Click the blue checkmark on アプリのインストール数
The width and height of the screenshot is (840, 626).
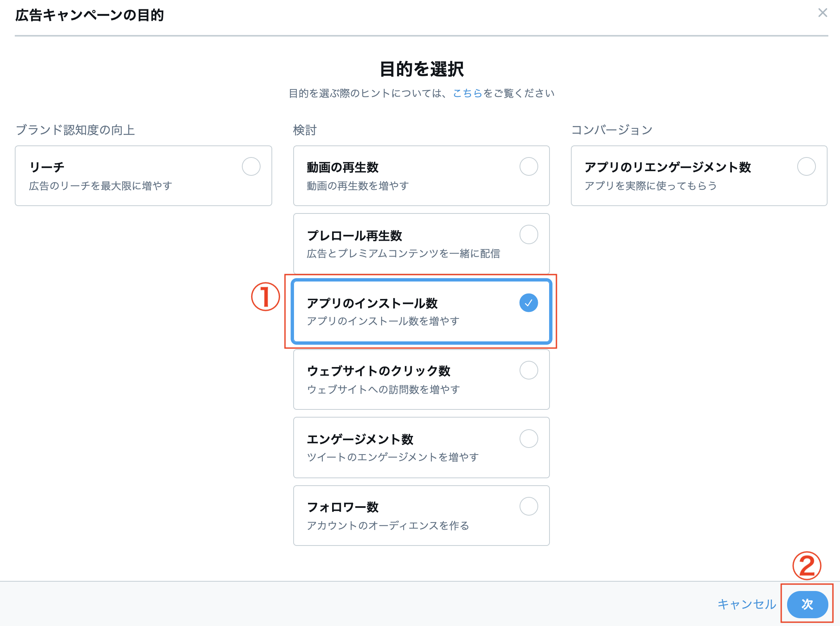(x=528, y=303)
